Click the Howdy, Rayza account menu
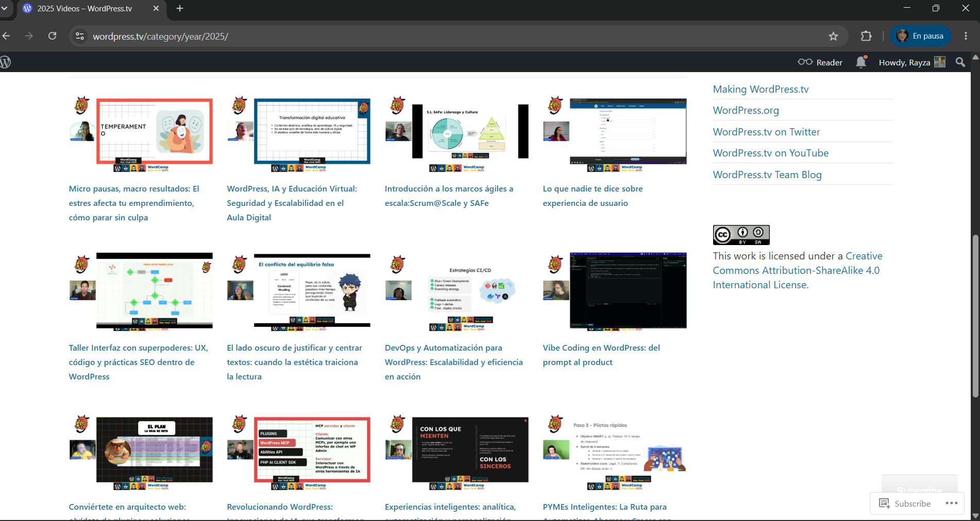This screenshot has width=980, height=521. click(912, 62)
